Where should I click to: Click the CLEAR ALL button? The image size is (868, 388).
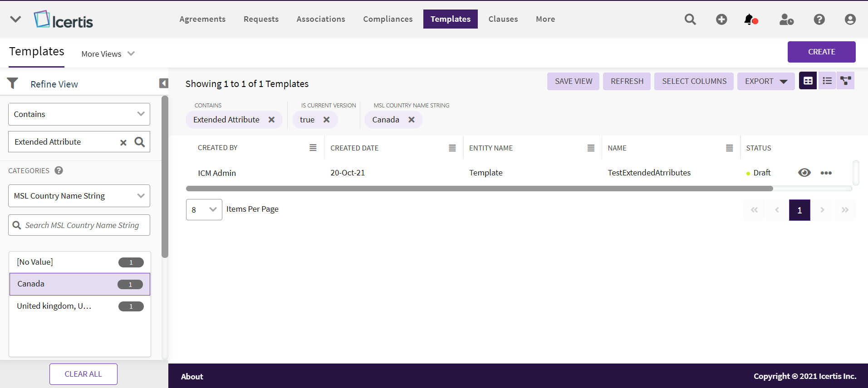[83, 374]
